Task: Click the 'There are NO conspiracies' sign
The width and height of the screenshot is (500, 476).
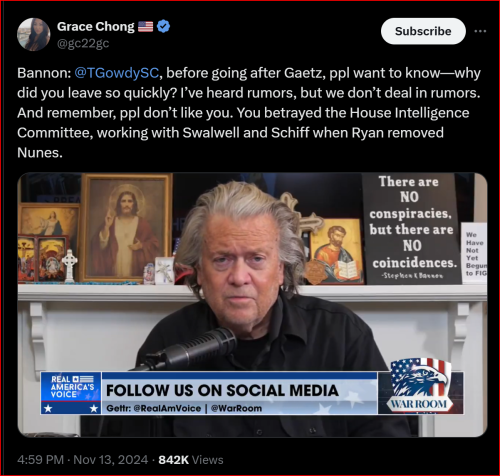Action: pyautogui.click(x=412, y=229)
